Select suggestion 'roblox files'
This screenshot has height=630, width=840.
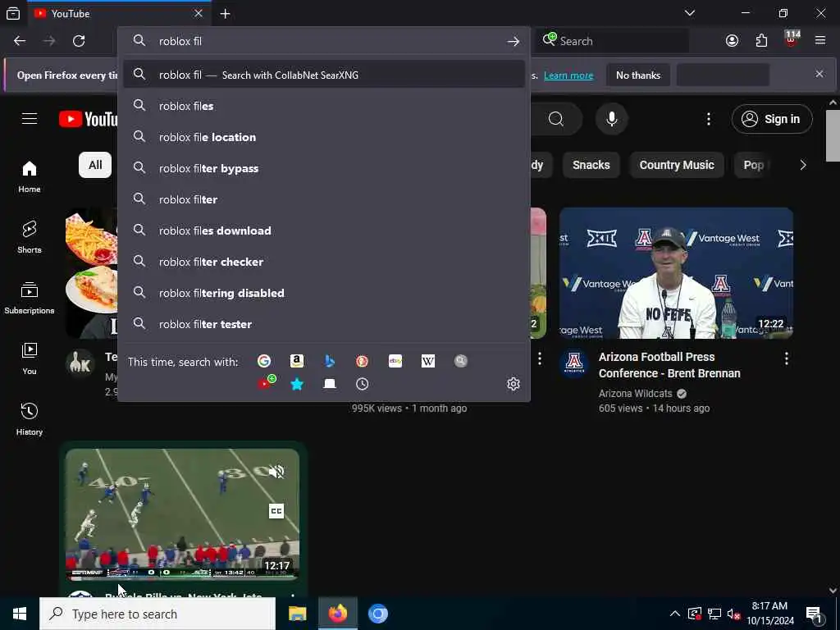(323, 106)
